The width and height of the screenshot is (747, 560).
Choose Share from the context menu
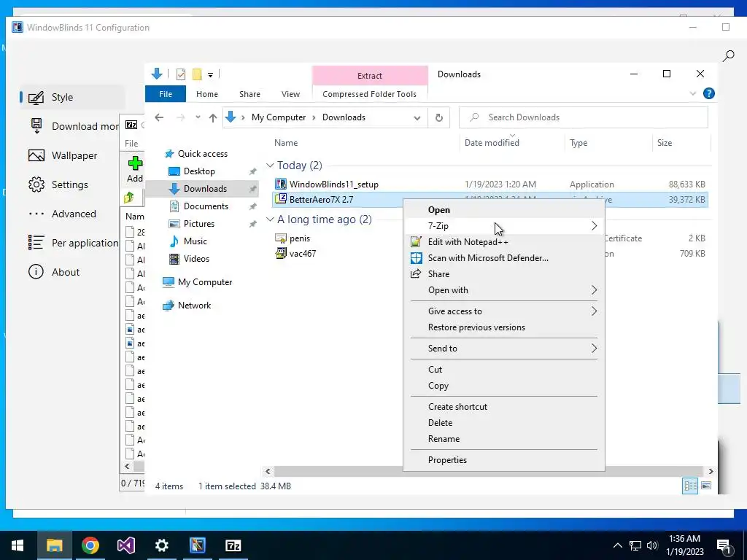tap(504, 274)
